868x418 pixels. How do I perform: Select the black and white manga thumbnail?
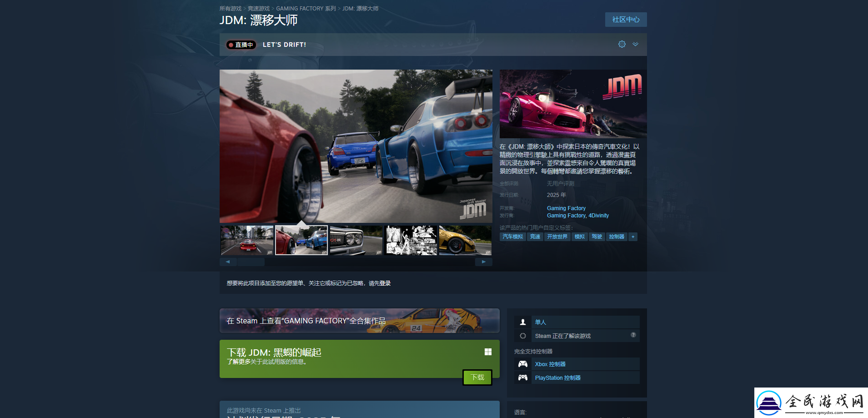(411, 240)
